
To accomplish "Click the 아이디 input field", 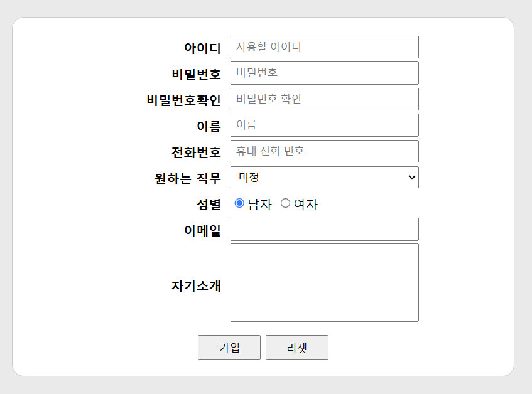I will pyautogui.click(x=325, y=47).
